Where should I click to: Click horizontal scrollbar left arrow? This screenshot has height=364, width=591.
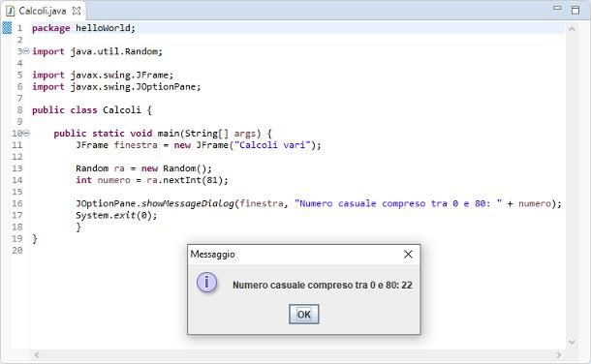[37, 354]
